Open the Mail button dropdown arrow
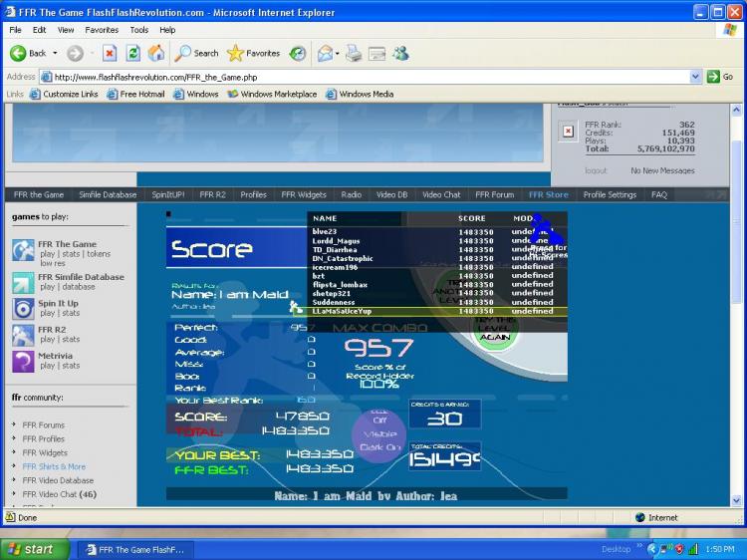Image resolution: width=747 pixels, height=560 pixels. (339, 53)
